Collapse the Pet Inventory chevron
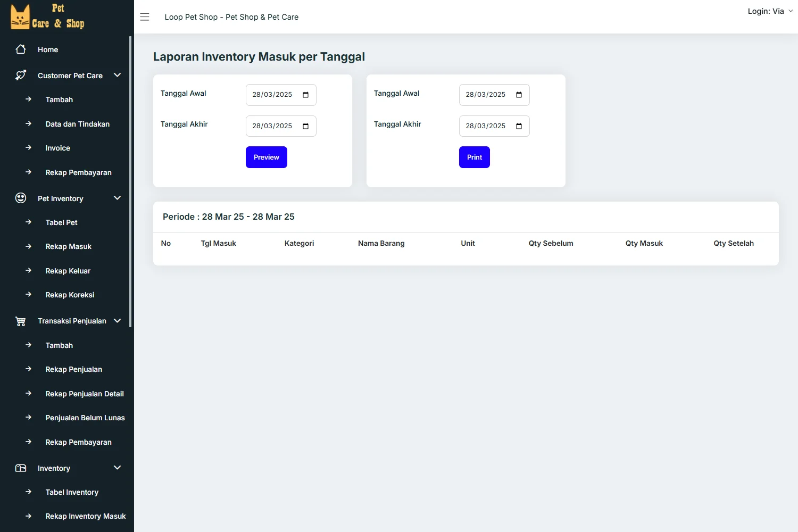The image size is (798, 532). pyautogui.click(x=118, y=198)
